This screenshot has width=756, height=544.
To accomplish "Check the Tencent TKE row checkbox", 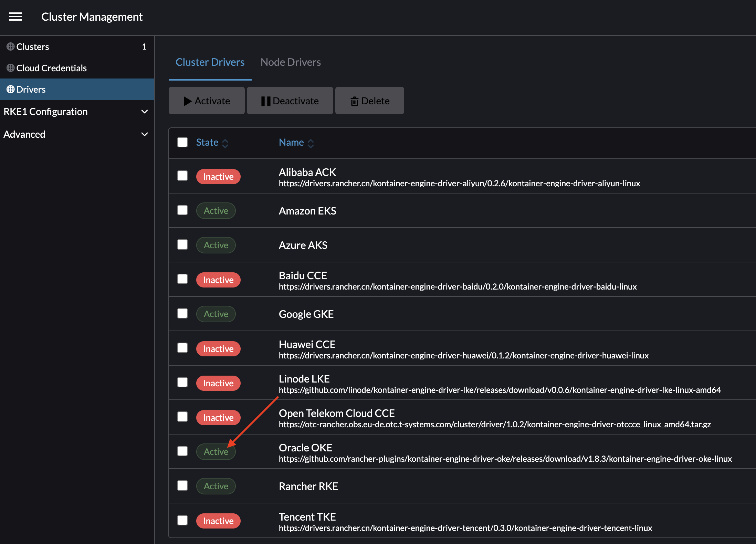I will (182, 521).
